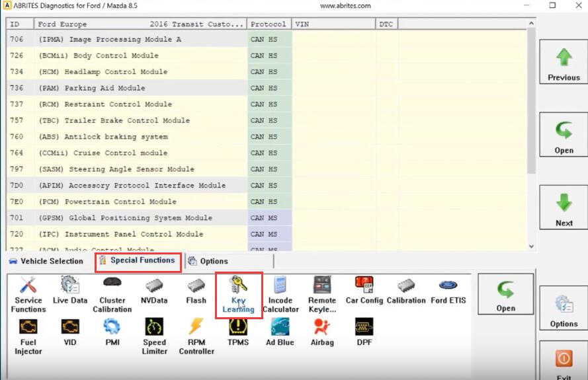Select the (IPMA) Image Processing Module A row
The height and width of the screenshot is (380, 588).
[x=267, y=39]
